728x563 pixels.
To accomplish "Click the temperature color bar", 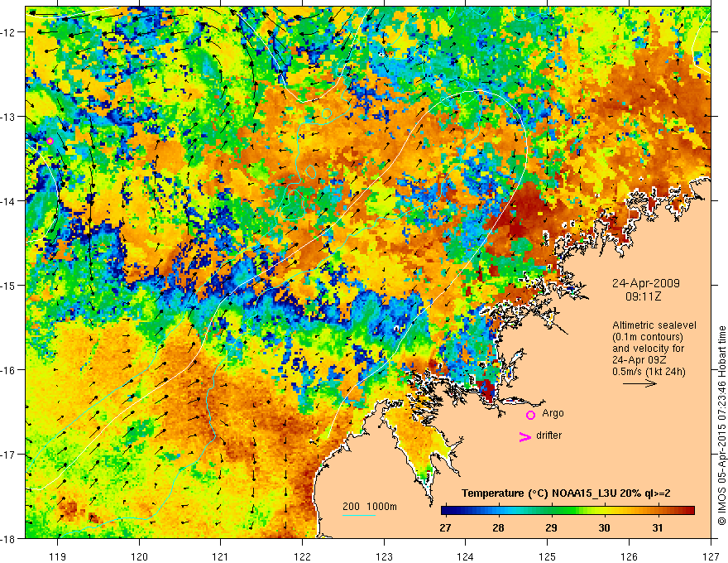I will 568,511.
